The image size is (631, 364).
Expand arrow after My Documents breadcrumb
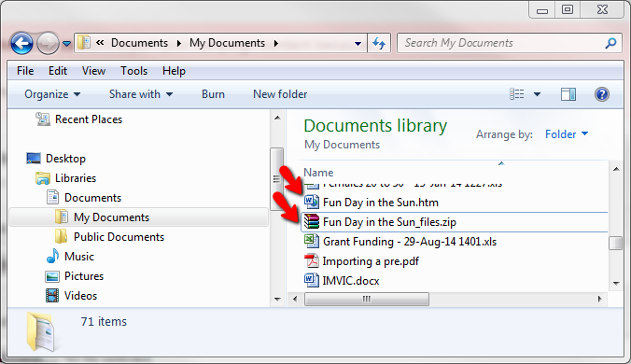click(276, 44)
